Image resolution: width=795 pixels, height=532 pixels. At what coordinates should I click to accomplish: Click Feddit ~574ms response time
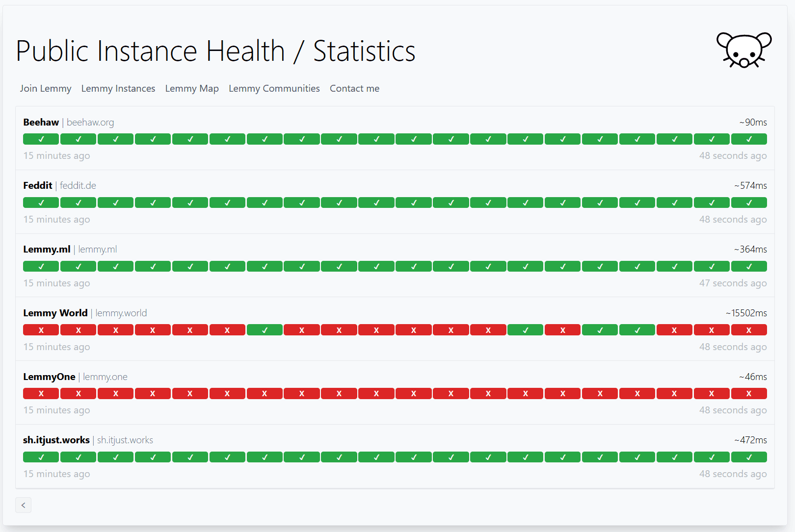(751, 186)
